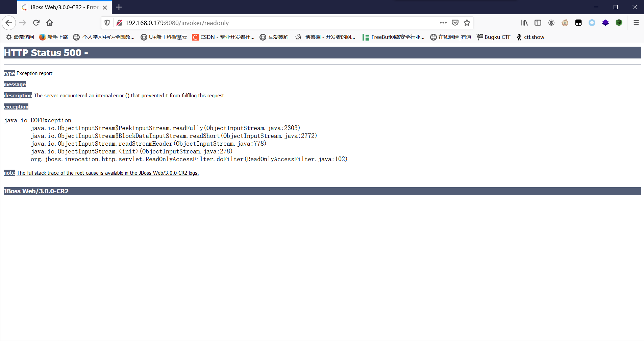Open the page actions three-dot menu
644x341 pixels.
[443, 23]
